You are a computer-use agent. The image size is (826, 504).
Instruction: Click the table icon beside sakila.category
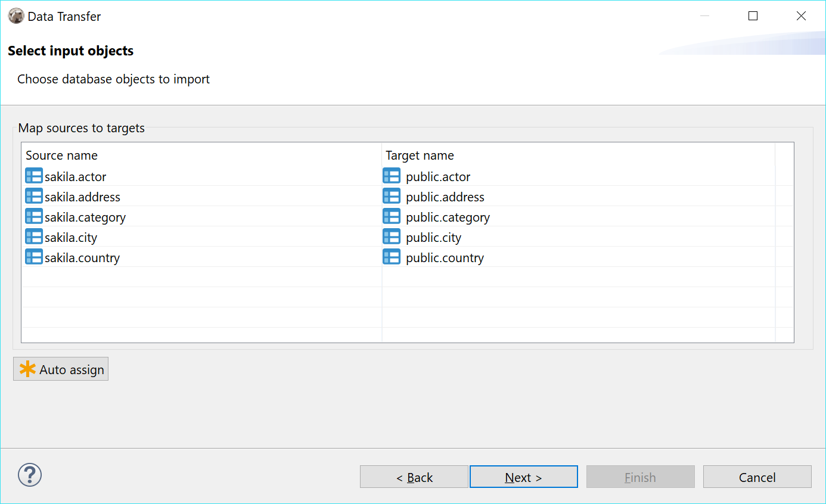pyautogui.click(x=34, y=216)
